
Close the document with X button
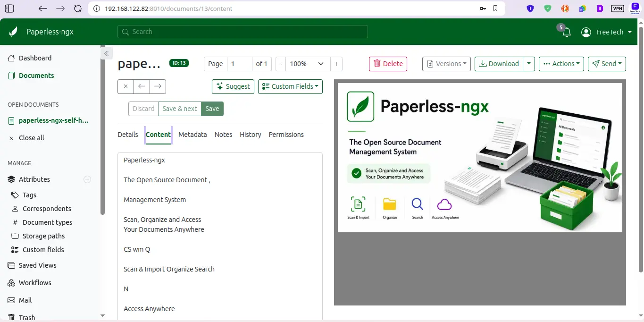(x=125, y=86)
